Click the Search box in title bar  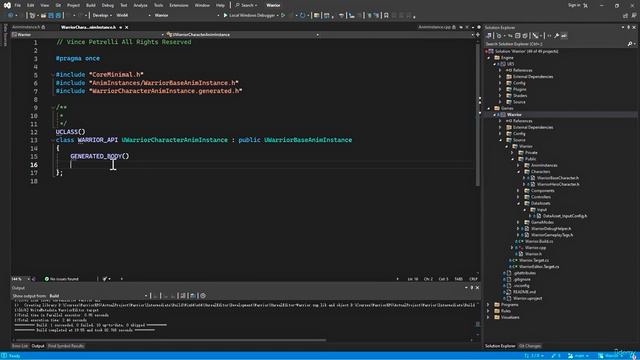tap(247, 5)
